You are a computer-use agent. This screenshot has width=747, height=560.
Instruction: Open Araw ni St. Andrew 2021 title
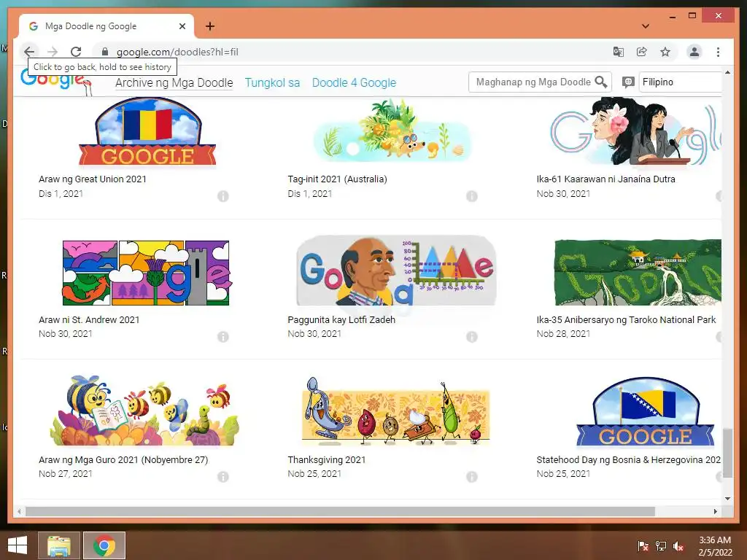pos(89,319)
